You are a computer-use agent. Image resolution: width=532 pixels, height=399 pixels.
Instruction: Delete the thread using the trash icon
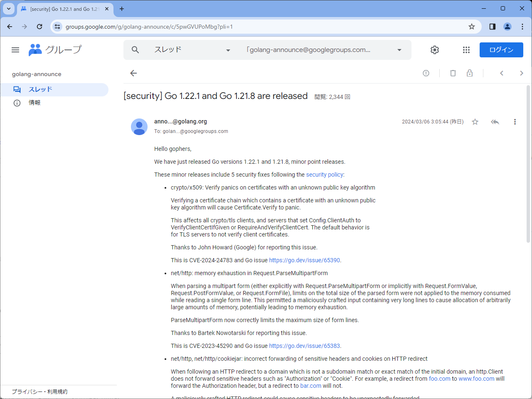tap(453, 73)
